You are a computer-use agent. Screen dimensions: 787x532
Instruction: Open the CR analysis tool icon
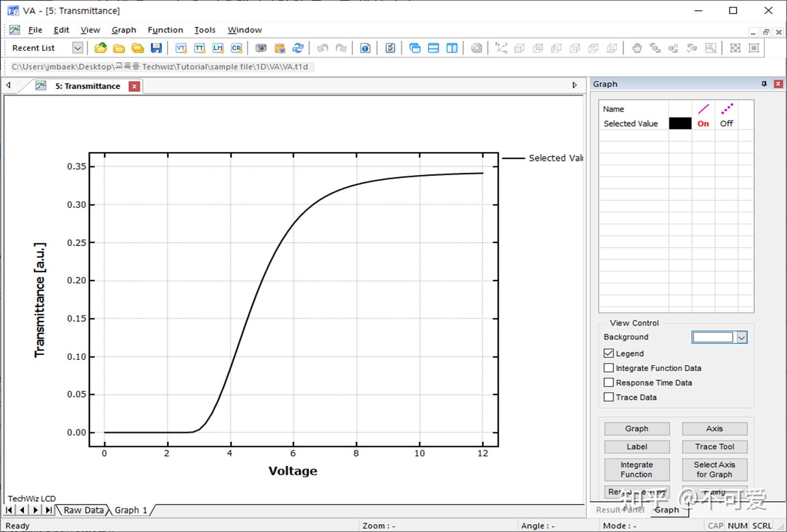click(237, 48)
